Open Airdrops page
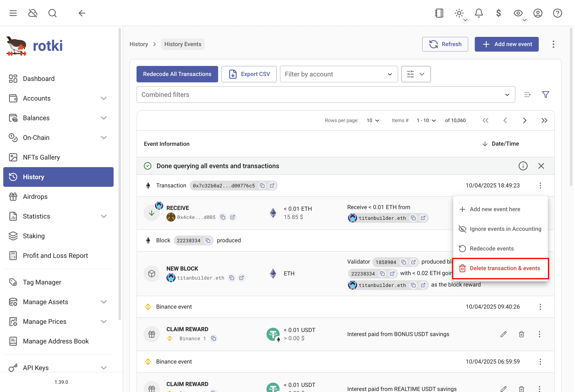The height and width of the screenshot is (392, 574). click(58, 197)
